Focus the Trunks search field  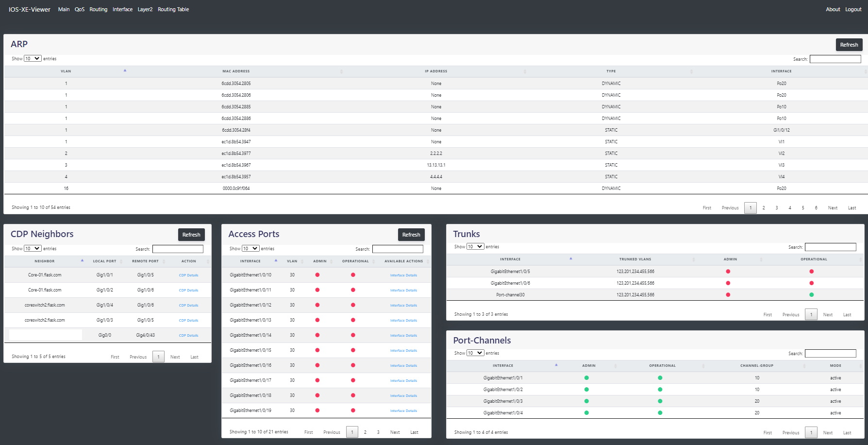tap(830, 247)
